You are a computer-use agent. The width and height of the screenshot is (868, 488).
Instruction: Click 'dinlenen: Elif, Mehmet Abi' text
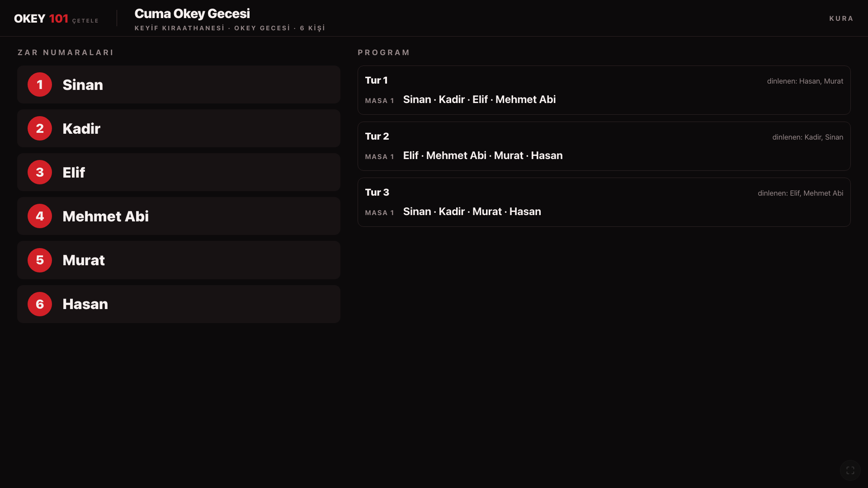[801, 193]
